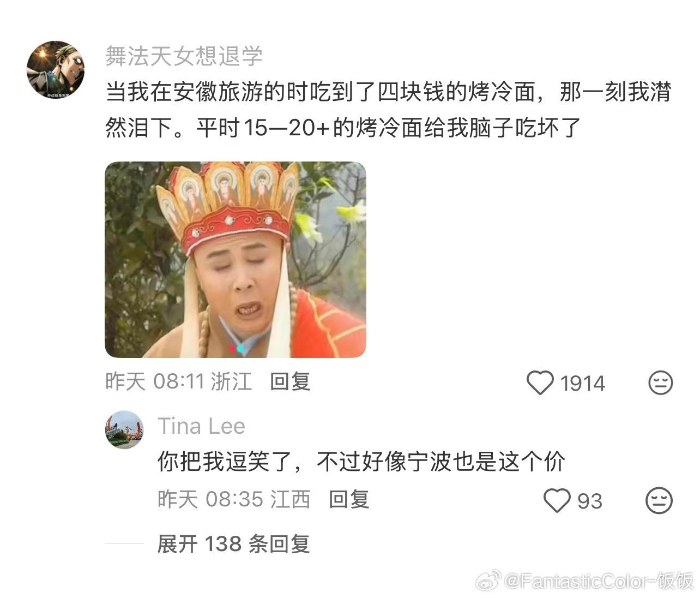Reply to Tina Lee's 江西 comment via 回复
700x598 pixels.
[349, 499]
